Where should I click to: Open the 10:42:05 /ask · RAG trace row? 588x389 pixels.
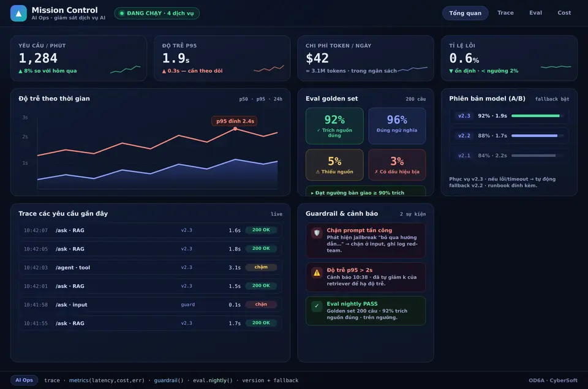click(151, 249)
